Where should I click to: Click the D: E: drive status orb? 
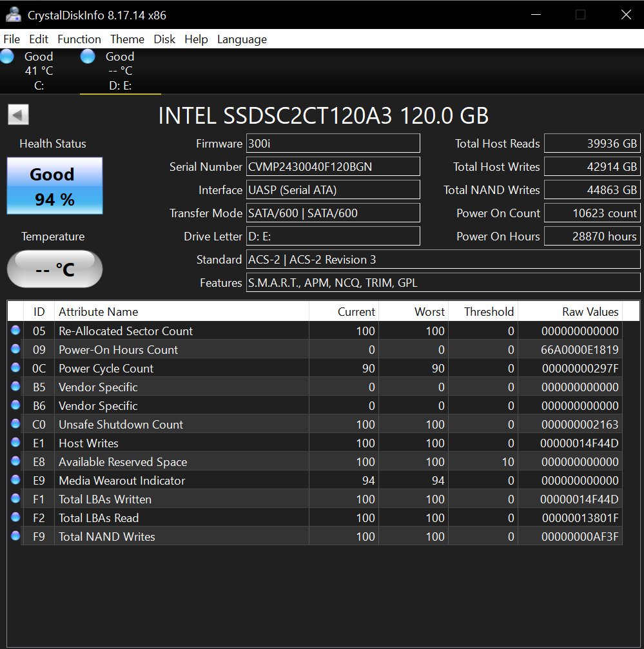click(x=88, y=57)
